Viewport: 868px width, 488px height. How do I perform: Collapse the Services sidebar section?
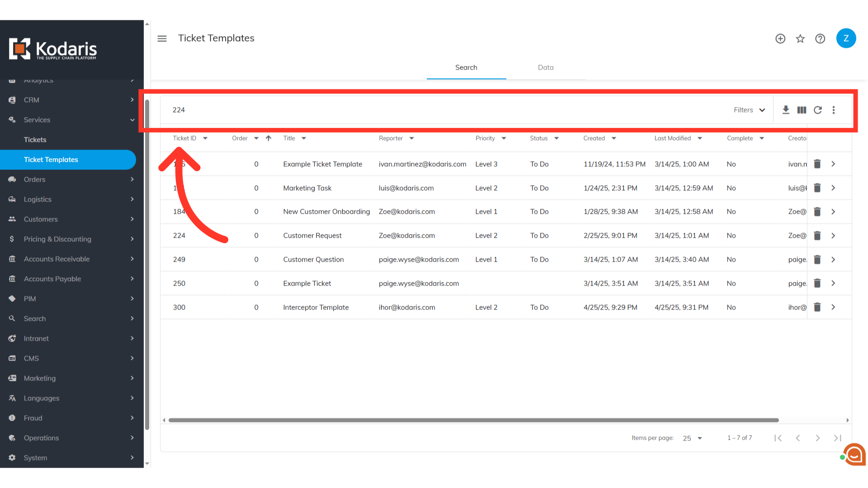coord(132,120)
